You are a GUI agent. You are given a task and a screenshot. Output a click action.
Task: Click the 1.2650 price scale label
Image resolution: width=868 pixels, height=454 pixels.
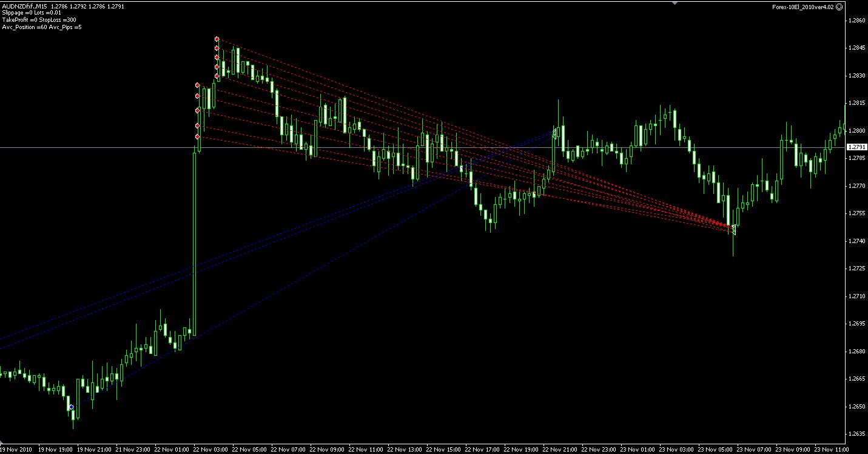pos(857,407)
